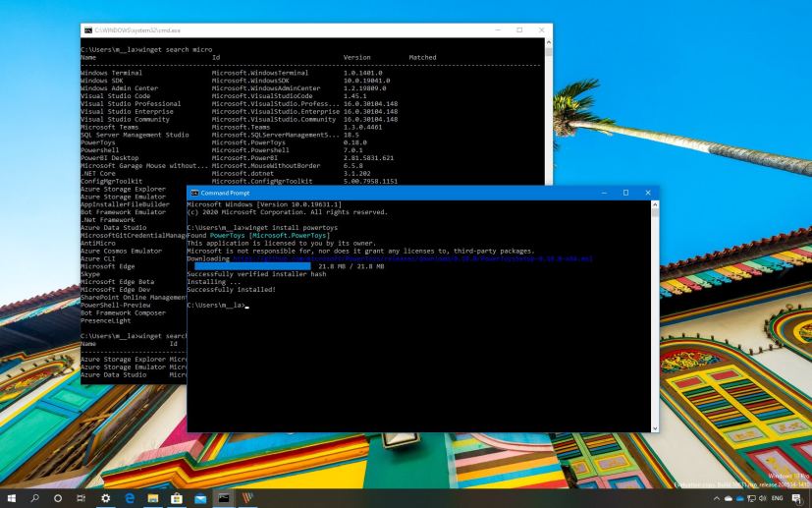Click scroll-up arrow in cmd.exe back window
The image size is (812, 508).
pyautogui.click(x=549, y=42)
